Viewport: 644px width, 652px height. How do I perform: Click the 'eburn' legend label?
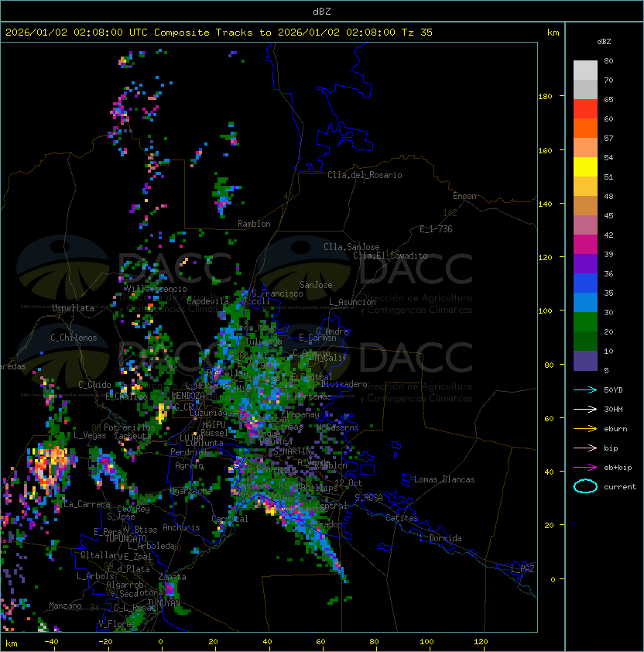pos(615,429)
